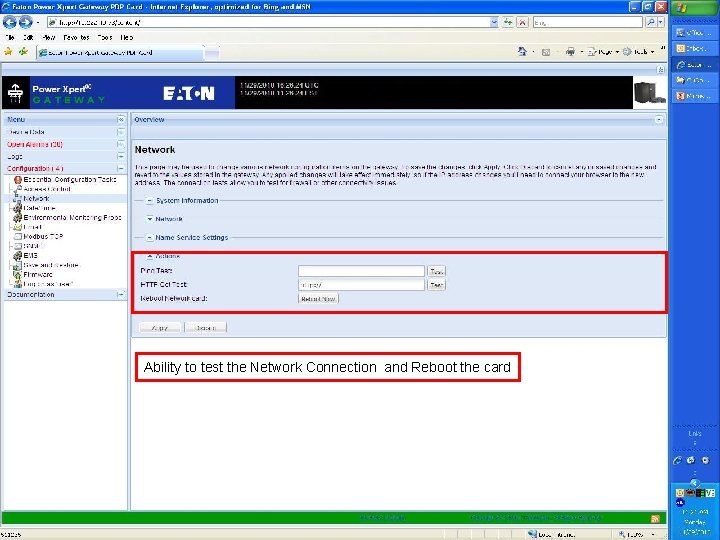Open the status bar zoom level dropdown

coord(653,534)
